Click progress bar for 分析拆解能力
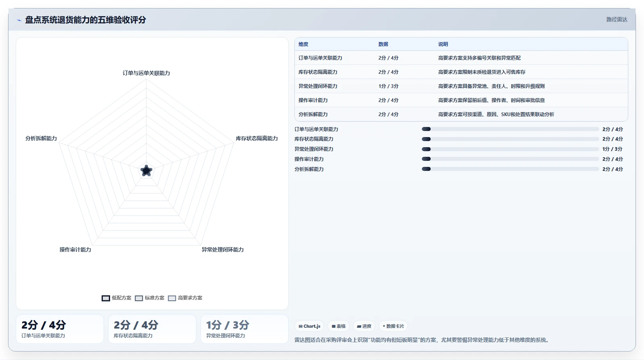 [510, 169]
